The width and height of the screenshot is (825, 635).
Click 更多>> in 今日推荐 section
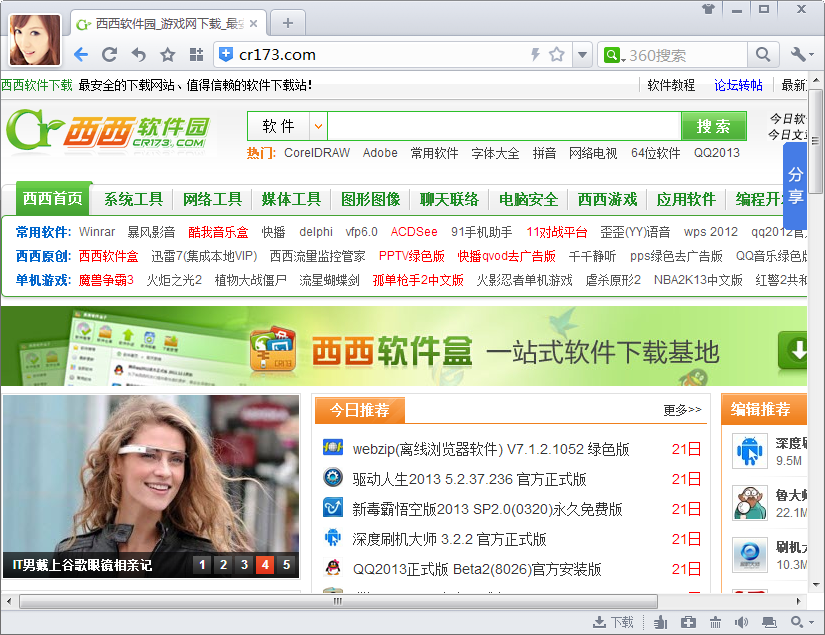click(682, 410)
